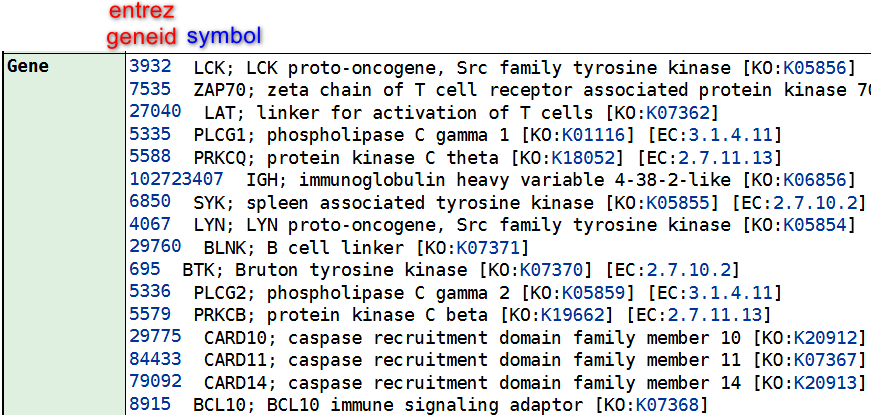Open the K07367 link for CARD11
871x415 pixels.
coord(825,360)
